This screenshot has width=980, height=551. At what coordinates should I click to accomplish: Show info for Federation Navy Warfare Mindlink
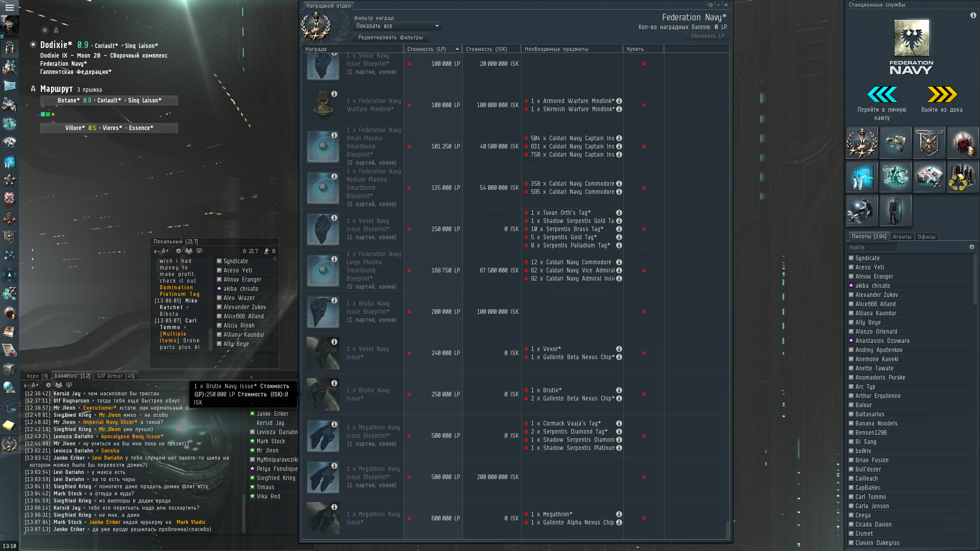point(334,94)
